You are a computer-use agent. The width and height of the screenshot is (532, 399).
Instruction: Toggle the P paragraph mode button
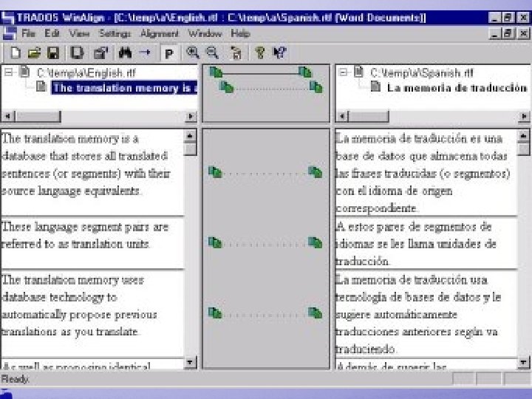coord(168,53)
